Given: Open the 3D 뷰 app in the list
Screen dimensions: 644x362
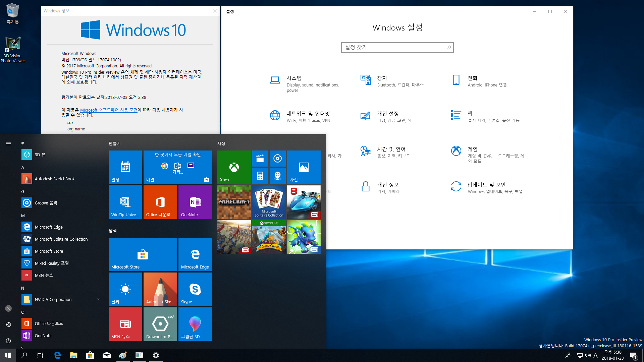Looking at the screenshot, I should 61,155.
